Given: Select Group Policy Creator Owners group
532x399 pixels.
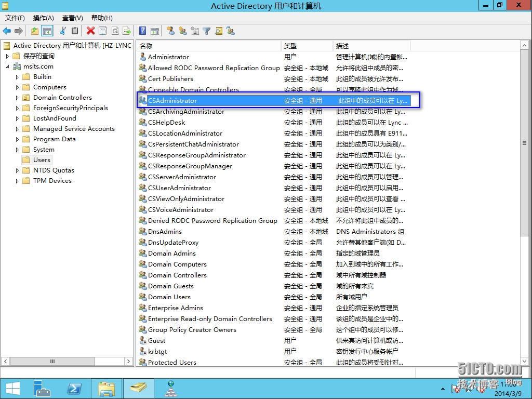Looking at the screenshot, I should tap(273, 330).
